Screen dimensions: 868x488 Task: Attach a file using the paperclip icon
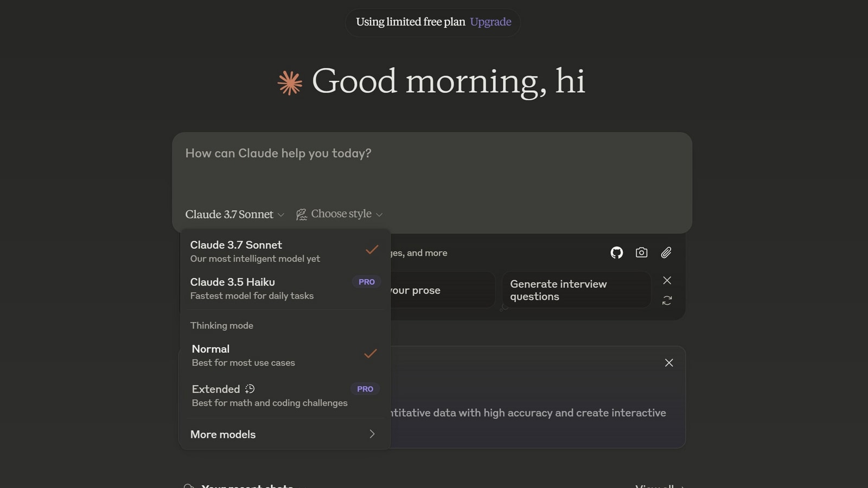click(666, 253)
